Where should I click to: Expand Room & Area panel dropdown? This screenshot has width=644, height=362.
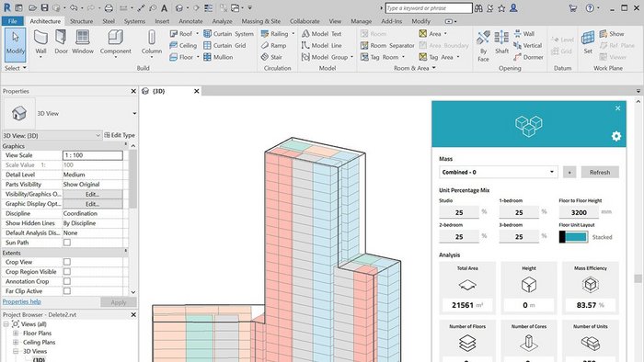pos(415,68)
